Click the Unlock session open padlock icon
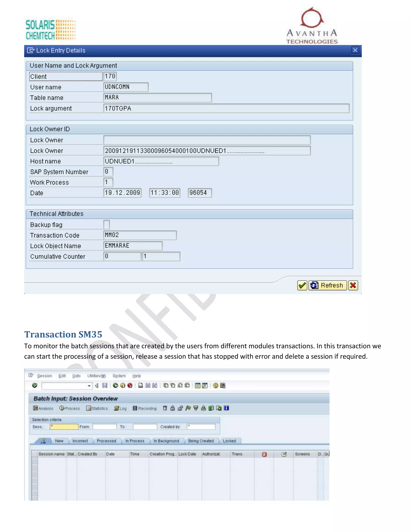The width and height of the screenshot is (411, 532). 180,408
